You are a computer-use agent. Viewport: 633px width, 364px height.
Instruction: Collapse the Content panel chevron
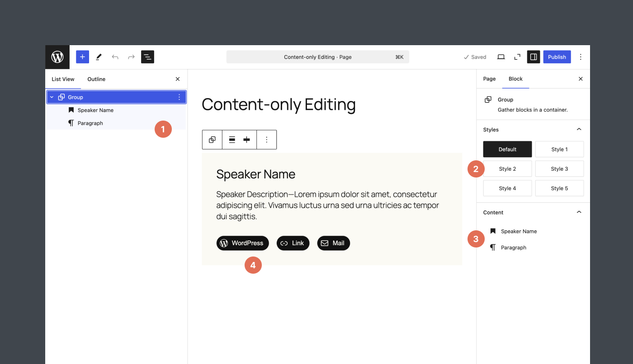point(579,212)
